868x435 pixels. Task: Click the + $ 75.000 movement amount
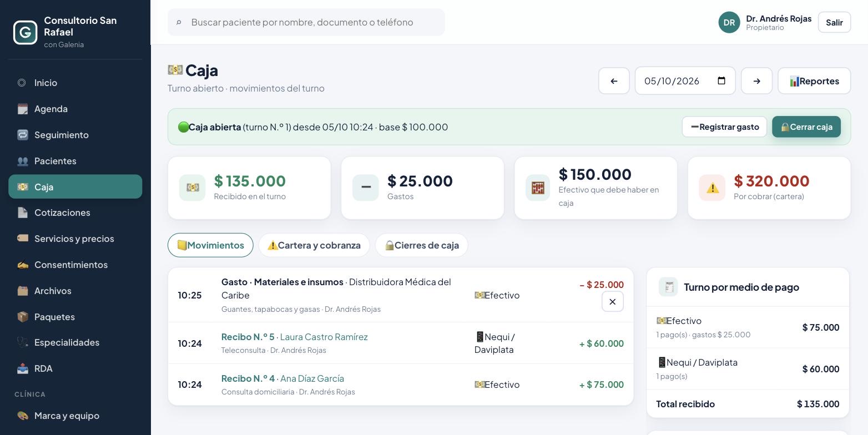(x=602, y=385)
